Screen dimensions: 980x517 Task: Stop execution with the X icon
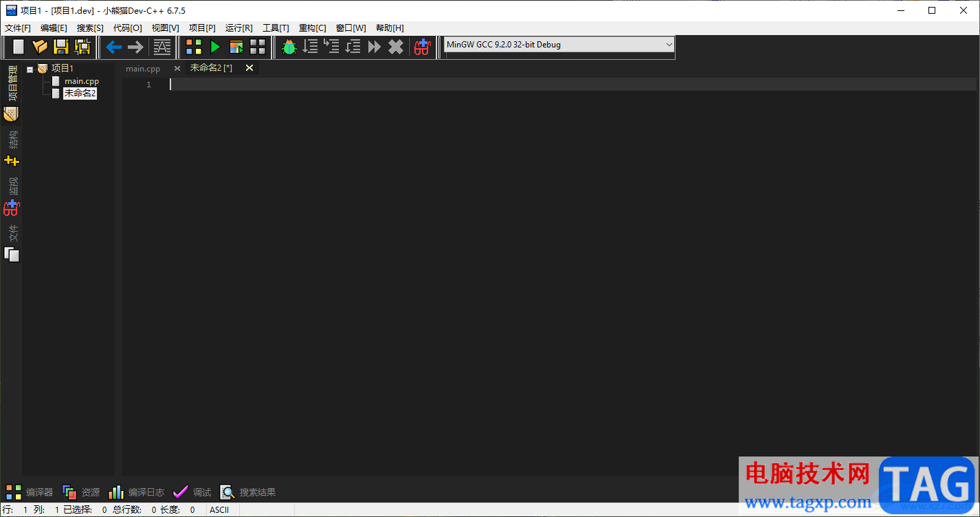pos(396,47)
